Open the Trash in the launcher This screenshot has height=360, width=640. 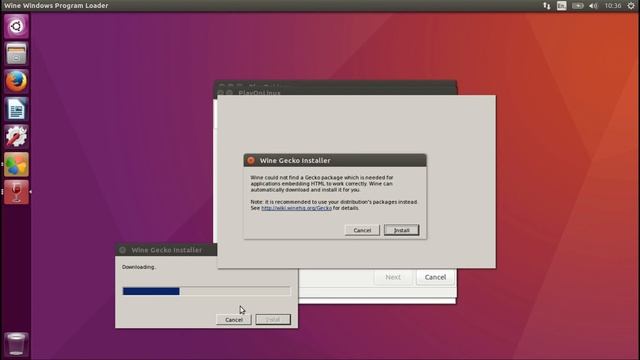pyautogui.click(x=16, y=344)
